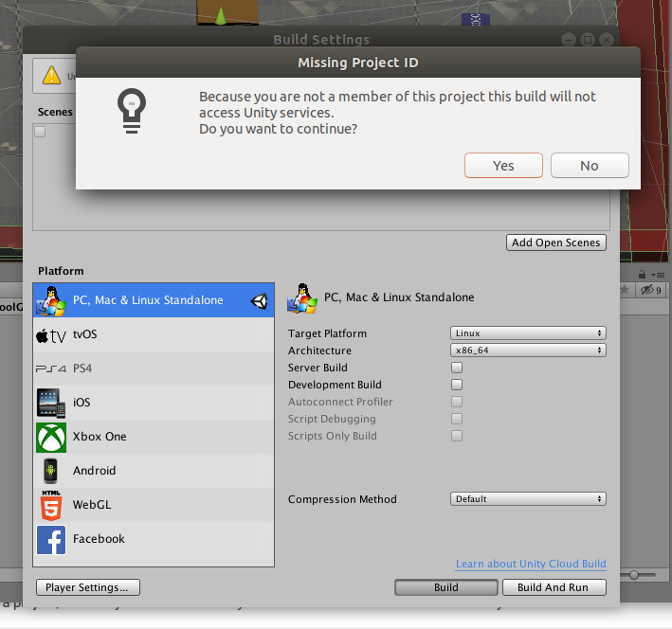Open the Target Platform dropdown

pyautogui.click(x=528, y=332)
